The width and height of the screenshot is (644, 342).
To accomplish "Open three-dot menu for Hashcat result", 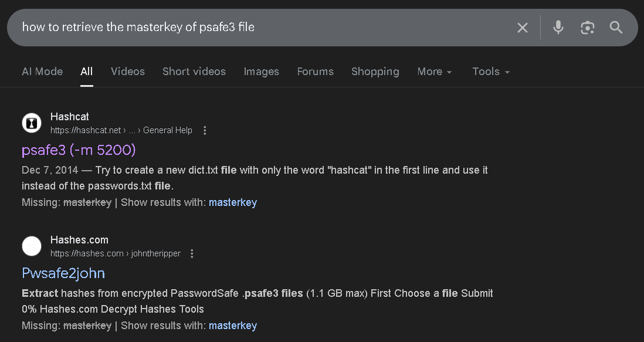I will (x=205, y=130).
